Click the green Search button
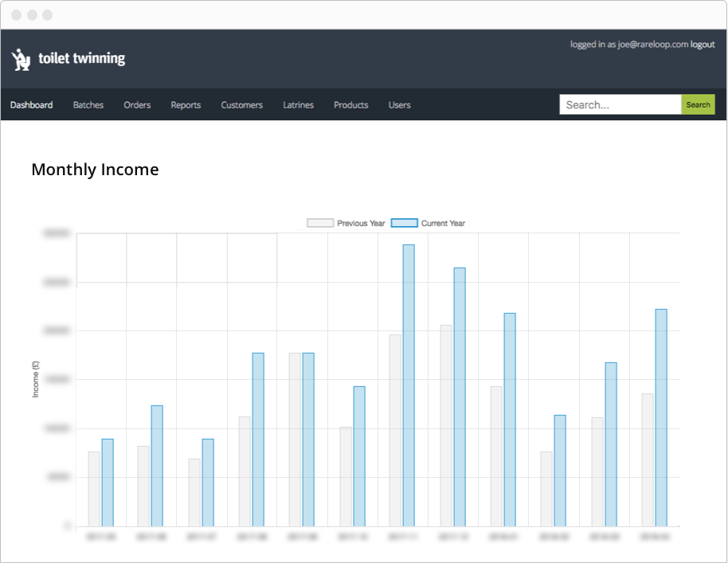The width and height of the screenshot is (728, 563). [697, 104]
